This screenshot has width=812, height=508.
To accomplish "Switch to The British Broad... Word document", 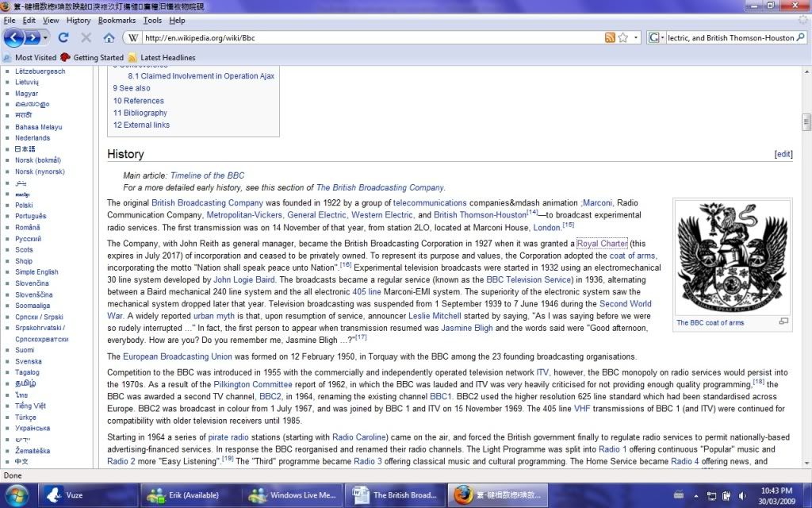I will point(395,495).
